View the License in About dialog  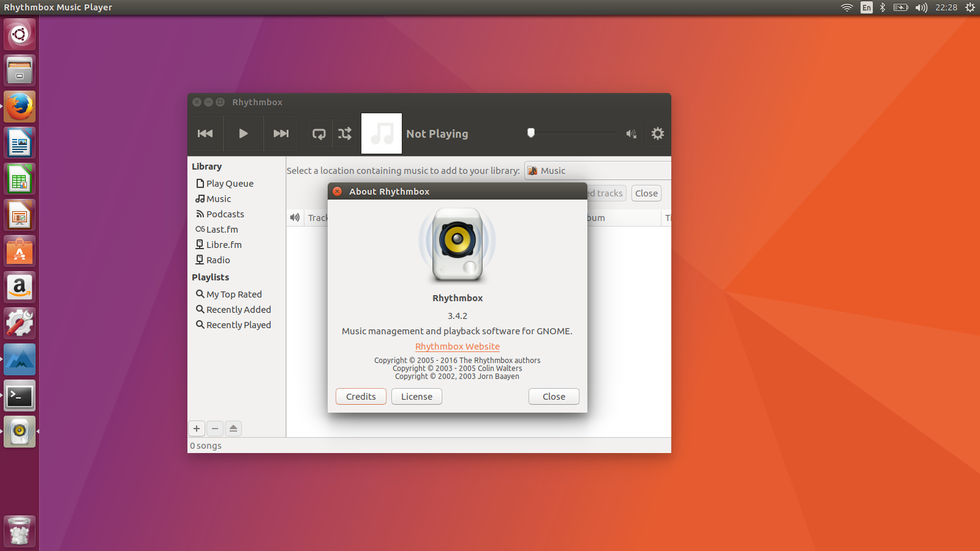coord(417,397)
